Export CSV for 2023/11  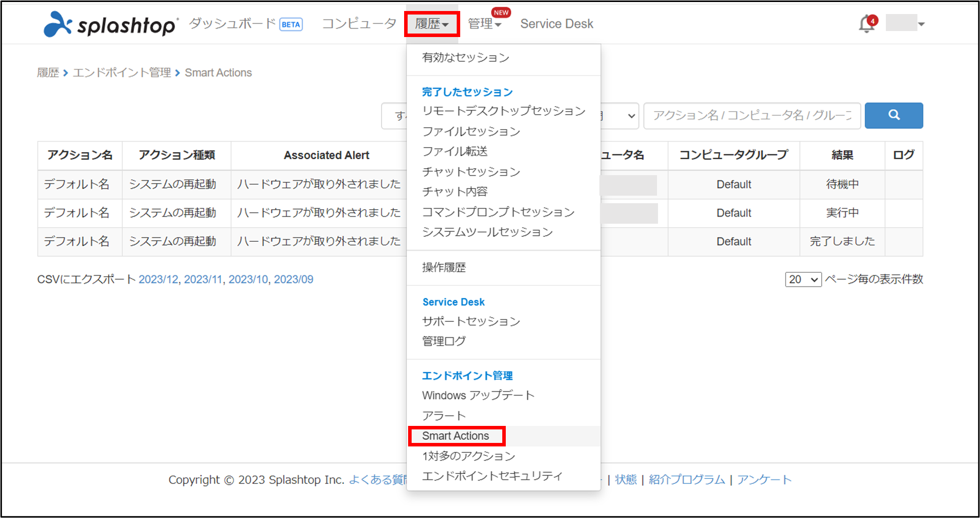click(203, 279)
